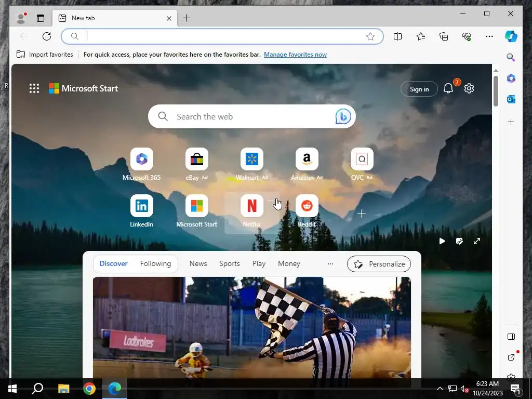The width and height of the screenshot is (532, 399).
Task: Open the tab actions menu icon
Action: [41, 18]
